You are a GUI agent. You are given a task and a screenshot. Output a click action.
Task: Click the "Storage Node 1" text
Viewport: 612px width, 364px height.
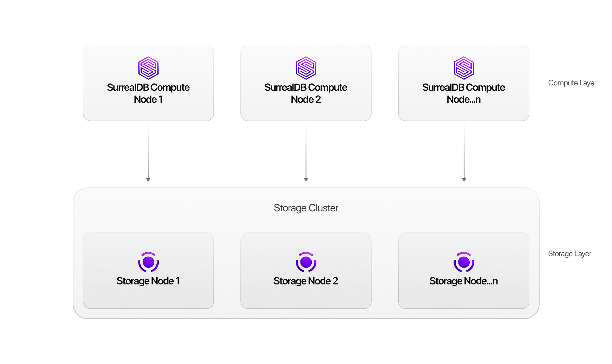click(x=148, y=281)
